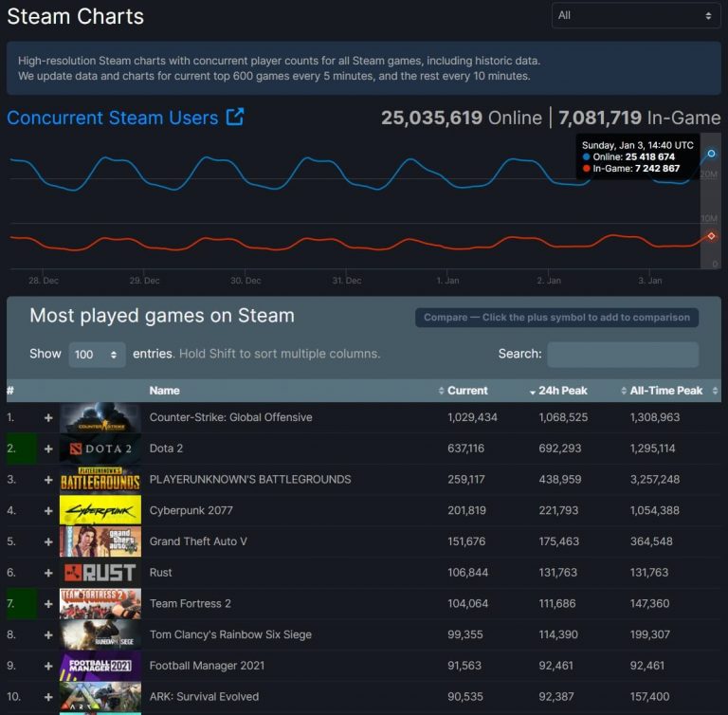Open the Concurrent Steam Users link
Screen dimensions: 728x715
point(113,118)
